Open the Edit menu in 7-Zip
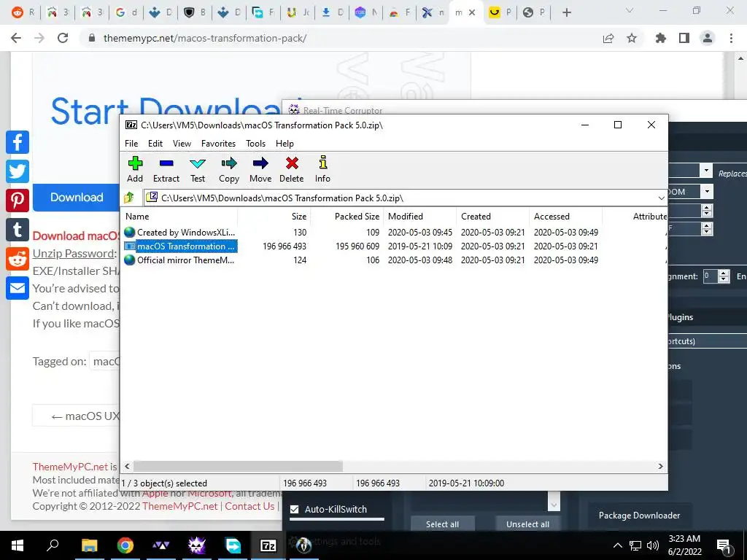Screen dimensions: 747x560 tap(155, 144)
